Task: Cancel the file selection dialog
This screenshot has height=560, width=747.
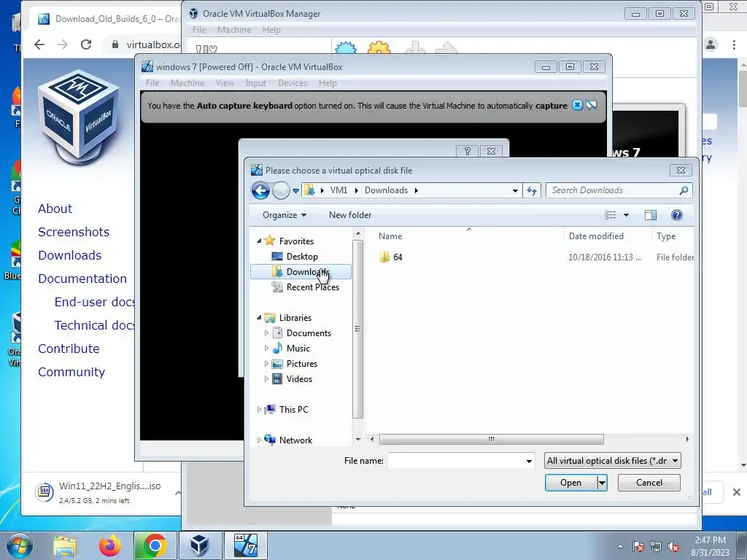Action: [x=649, y=483]
